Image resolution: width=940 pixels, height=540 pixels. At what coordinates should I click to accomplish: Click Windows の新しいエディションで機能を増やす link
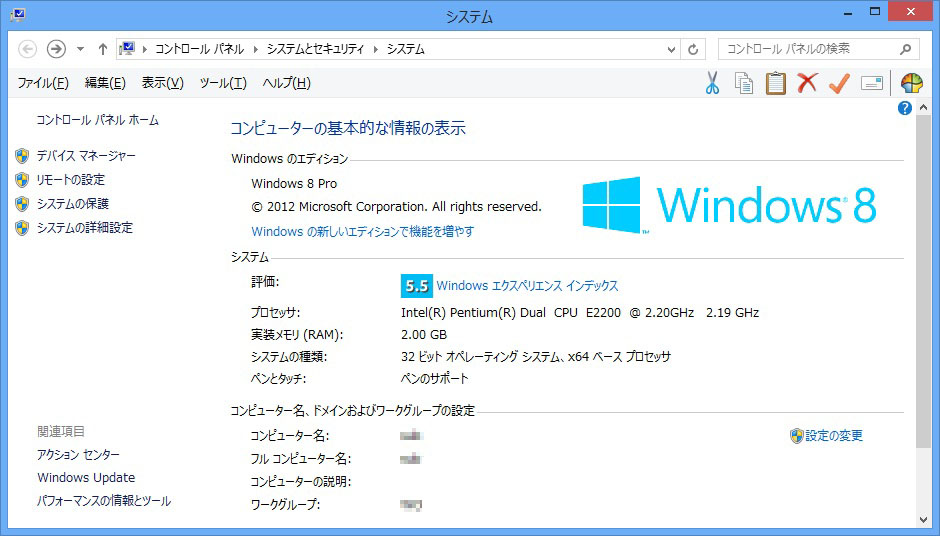pyautogui.click(x=363, y=231)
